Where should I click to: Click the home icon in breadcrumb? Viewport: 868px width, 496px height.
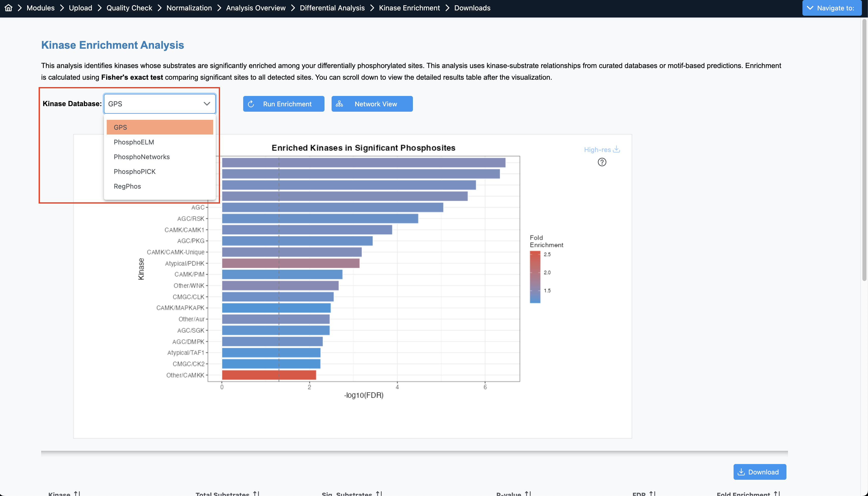9,8
